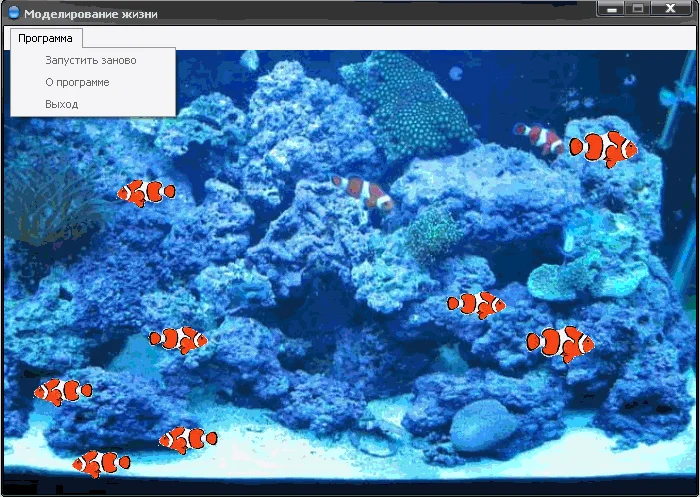This screenshot has height=497, width=700.
Task: Close the Моделирование жизни window
Action: [671, 8]
